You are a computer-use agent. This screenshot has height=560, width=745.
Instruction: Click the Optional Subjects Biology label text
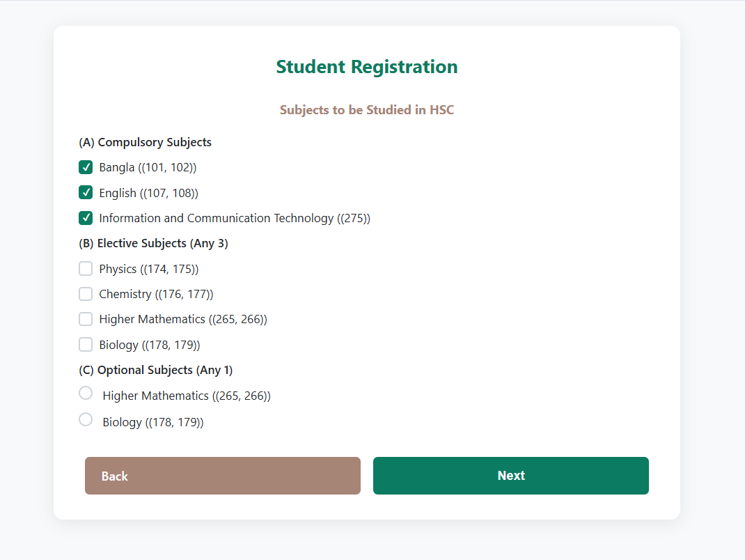point(152,422)
